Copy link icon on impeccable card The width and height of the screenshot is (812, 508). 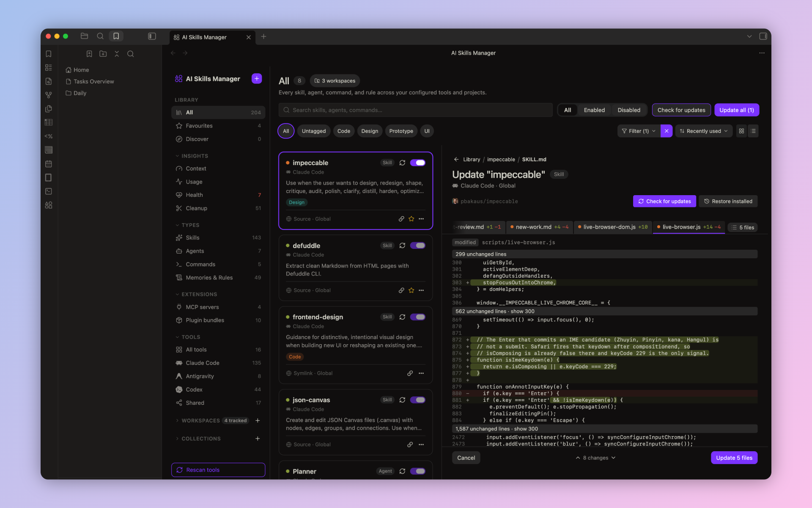point(401,219)
